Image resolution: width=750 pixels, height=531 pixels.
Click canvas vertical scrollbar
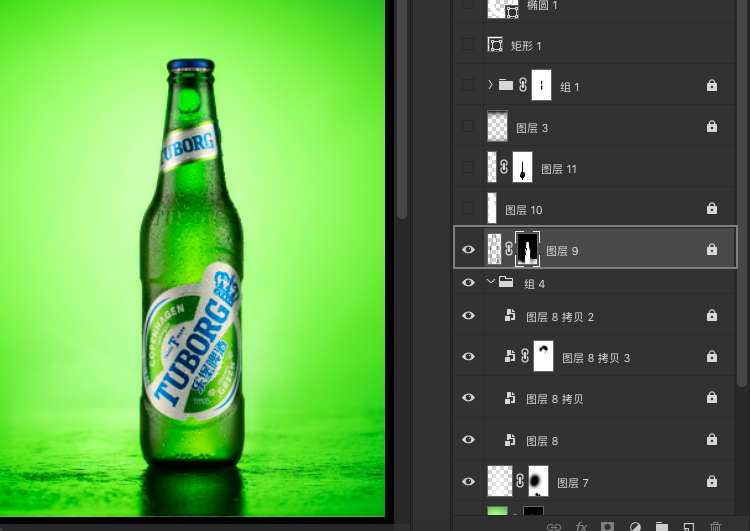[x=402, y=109]
